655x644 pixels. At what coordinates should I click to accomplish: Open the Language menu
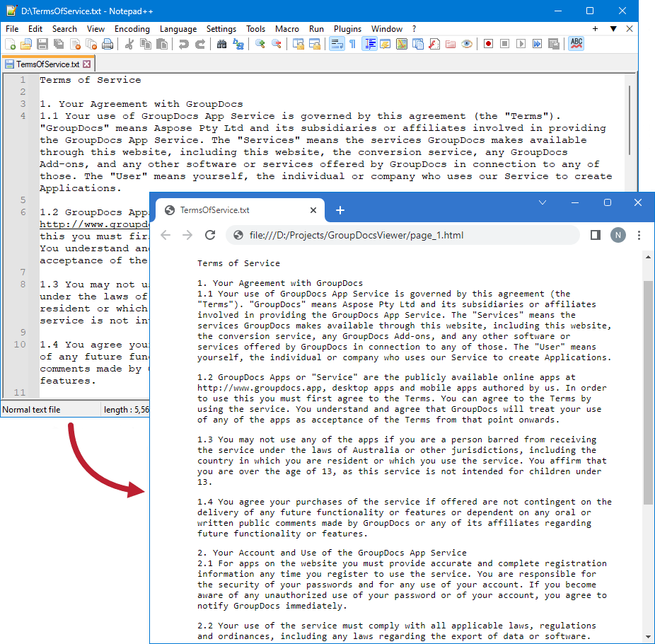click(x=178, y=29)
